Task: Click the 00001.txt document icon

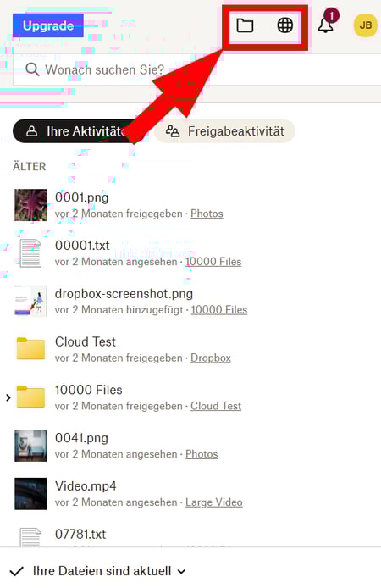Action: click(x=30, y=253)
